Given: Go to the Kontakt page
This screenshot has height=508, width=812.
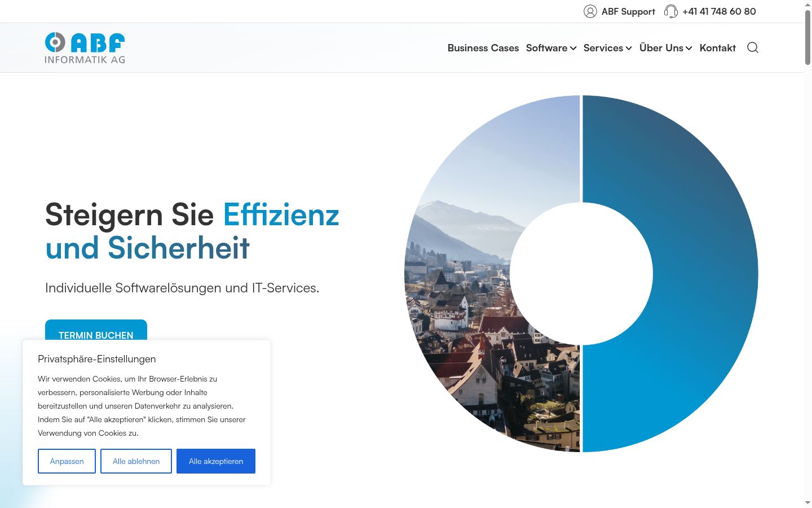Looking at the screenshot, I should [718, 48].
